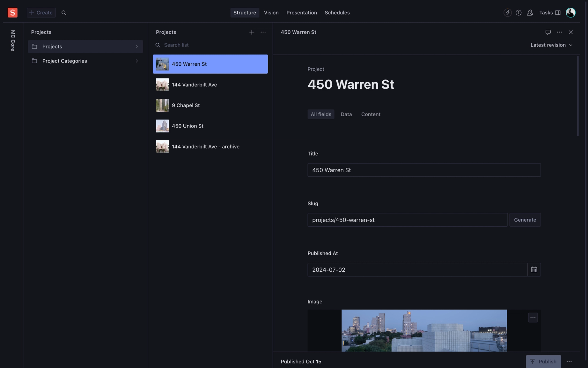Expand the Project Categories folder chevron

pos(137,61)
